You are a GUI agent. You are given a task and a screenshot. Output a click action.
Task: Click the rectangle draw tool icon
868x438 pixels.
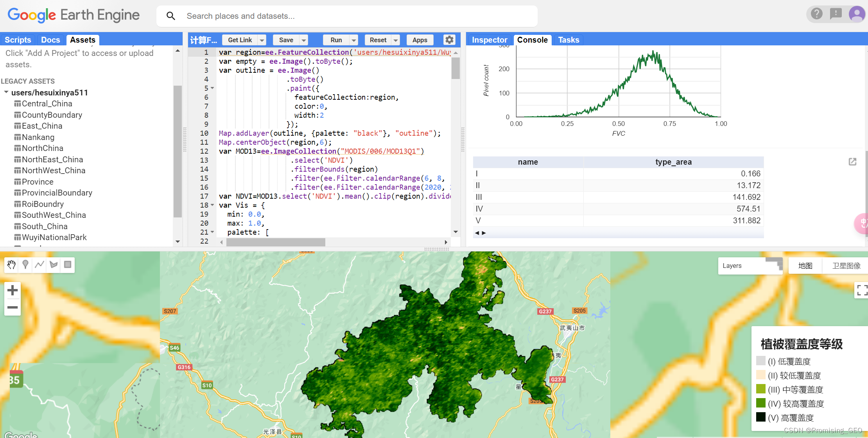pyautogui.click(x=66, y=264)
